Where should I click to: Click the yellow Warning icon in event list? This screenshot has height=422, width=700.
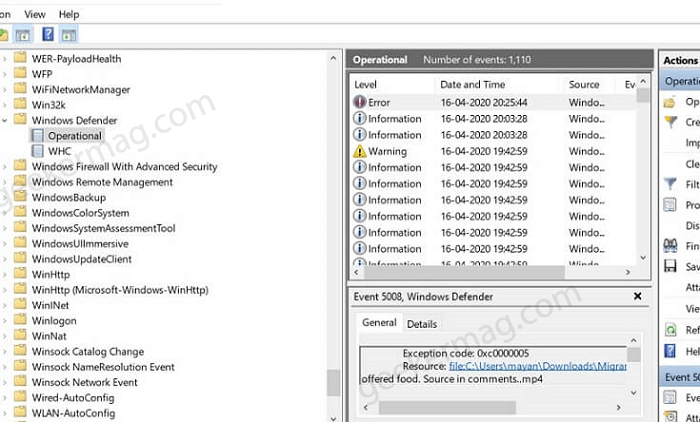359,151
